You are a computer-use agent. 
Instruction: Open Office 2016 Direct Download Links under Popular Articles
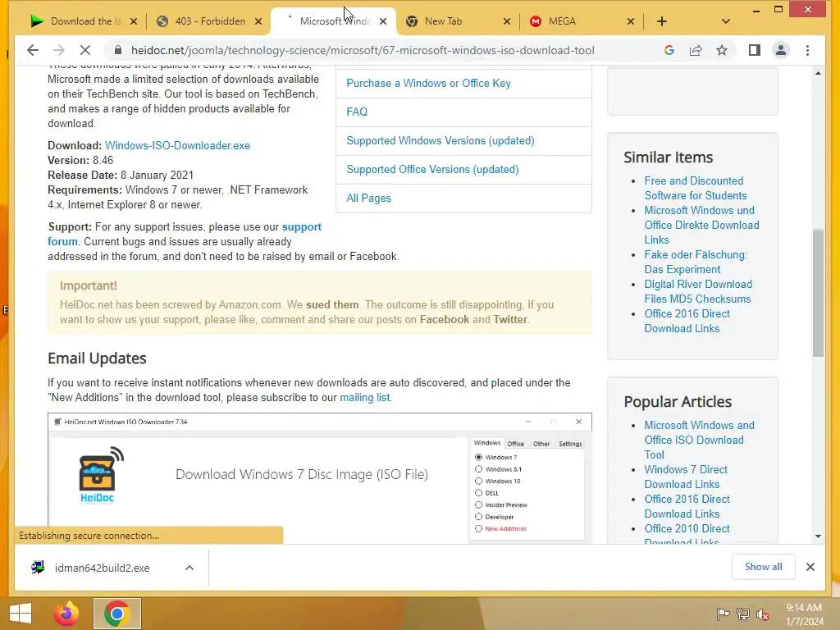(x=687, y=506)
